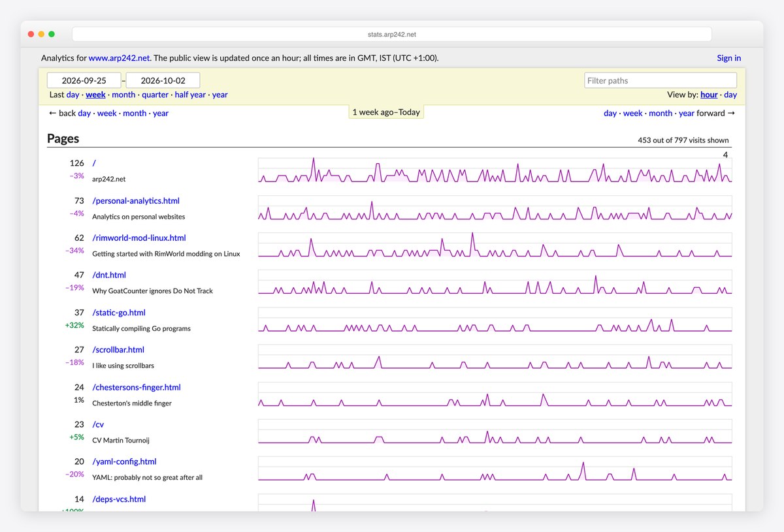784x532 pixels.
Task: Go back one day
Action: [x=84, y=113]
